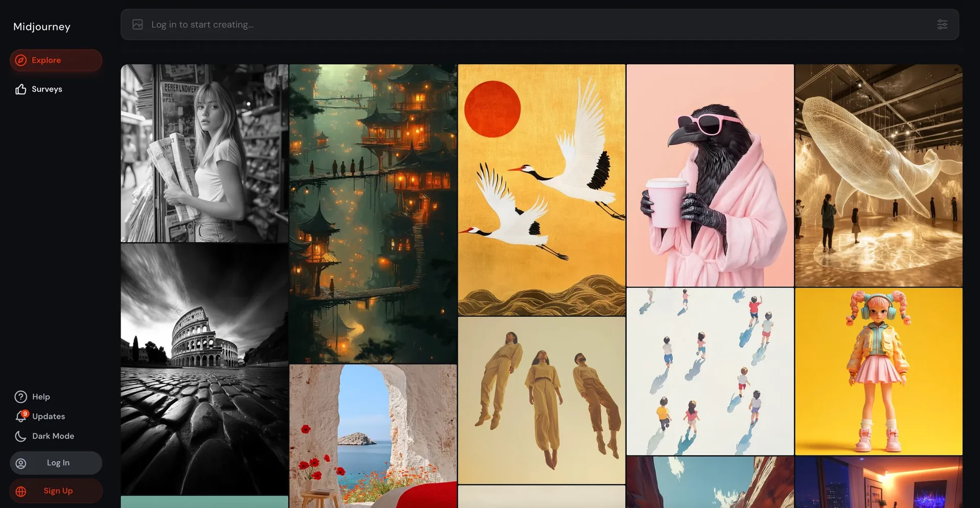Open the pink-haired doll on yellow image
The height and width of the screenshot is (508, 980).
(878, 371)
